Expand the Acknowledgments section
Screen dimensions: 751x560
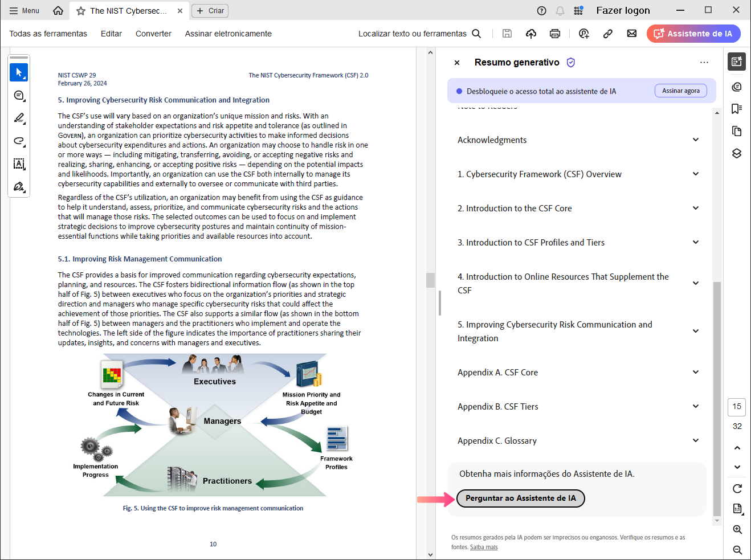tap(696, 140)
